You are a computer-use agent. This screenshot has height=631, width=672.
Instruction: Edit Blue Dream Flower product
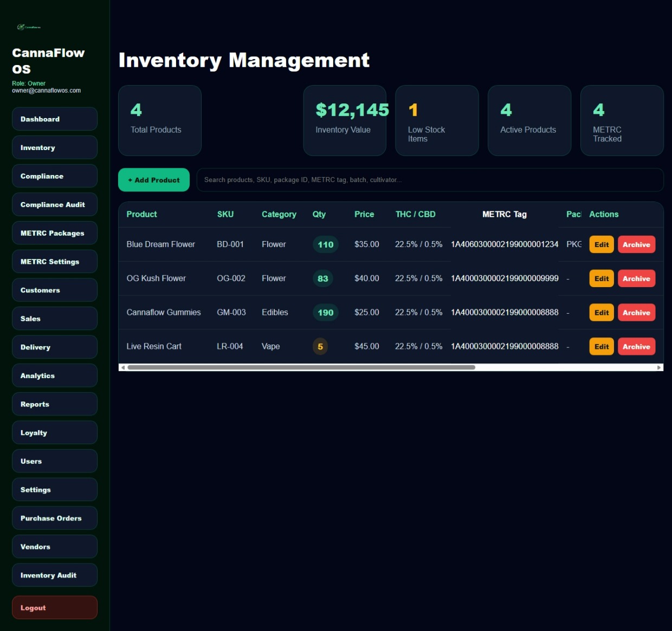[602, 244]
